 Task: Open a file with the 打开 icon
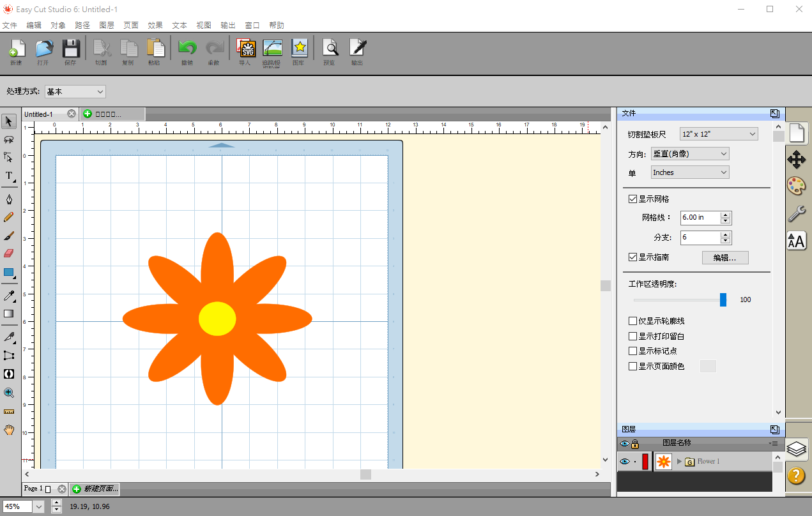pos(43,51)
